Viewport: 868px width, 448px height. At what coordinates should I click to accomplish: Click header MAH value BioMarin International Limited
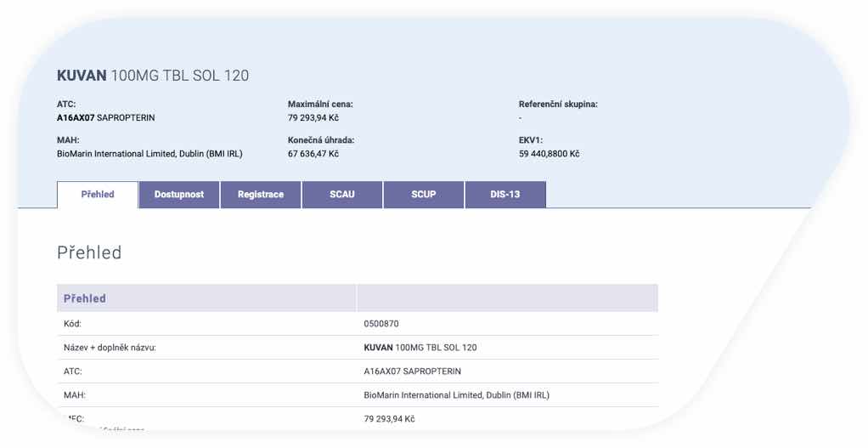pyautogui.click(x=149, y=154)
